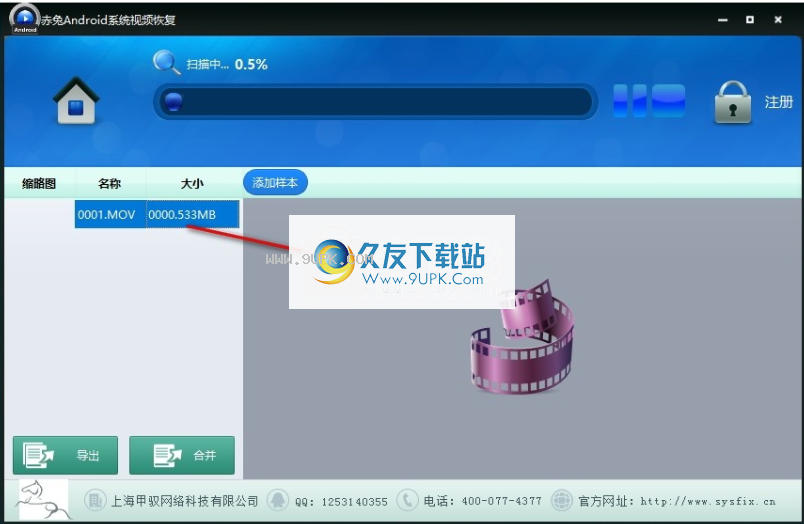The height and width of the screenshot is (524, 804).
Task: Click the QQ number 1253140355
Action: [x=354, y=502]
